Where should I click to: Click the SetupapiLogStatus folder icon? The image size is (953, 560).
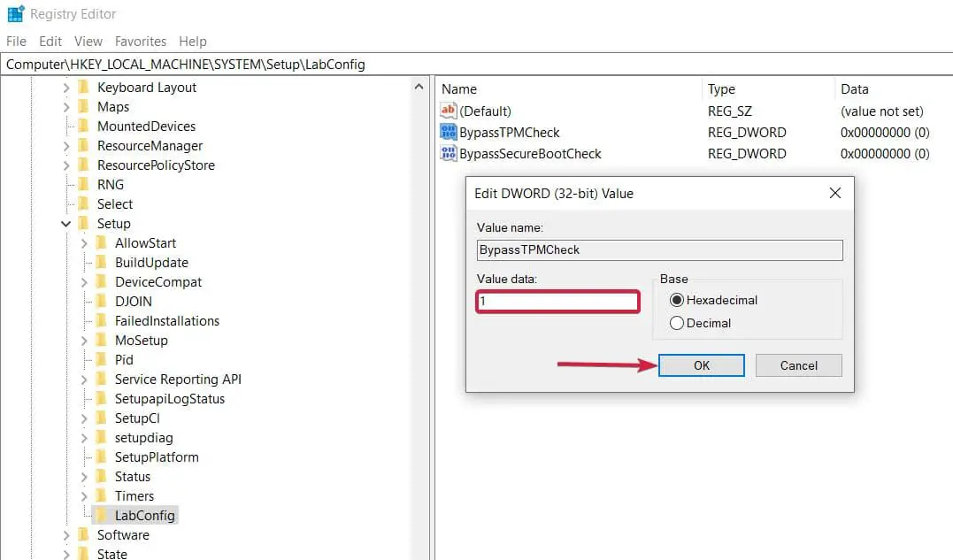[102, 398]
